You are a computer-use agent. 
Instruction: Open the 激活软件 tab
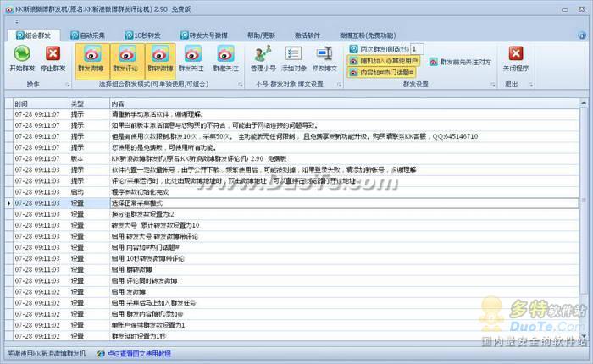click(x=307, y=36)
